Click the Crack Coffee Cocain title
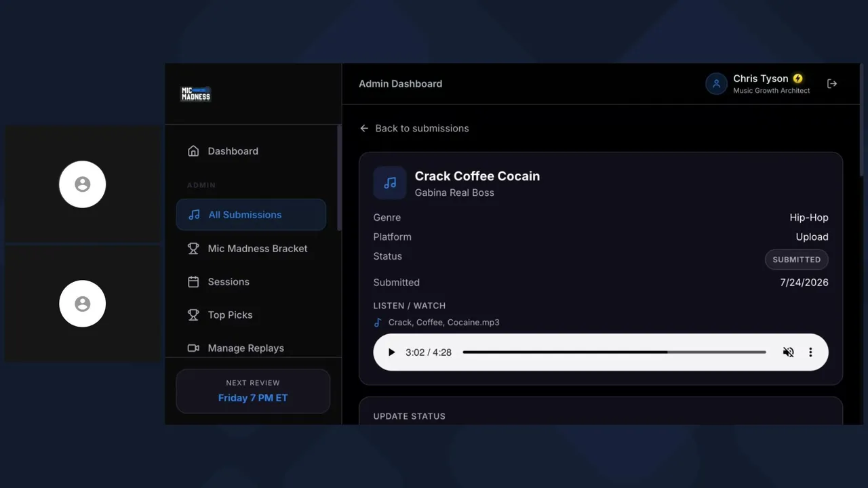This screenshot has height=488, width=868. (477, 176)
